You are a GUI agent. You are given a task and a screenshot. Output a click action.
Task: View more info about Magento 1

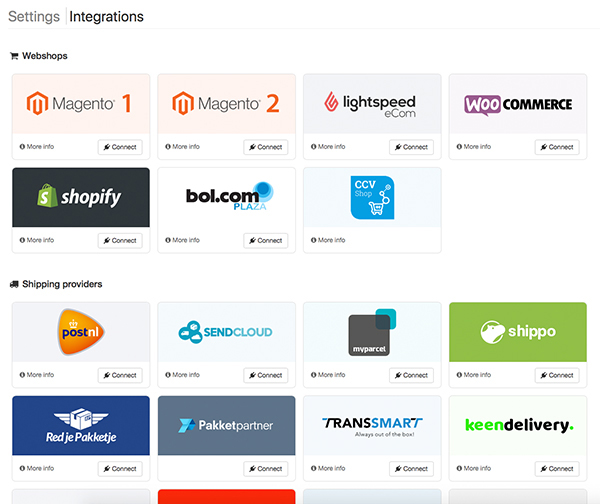tap(37, 147)
